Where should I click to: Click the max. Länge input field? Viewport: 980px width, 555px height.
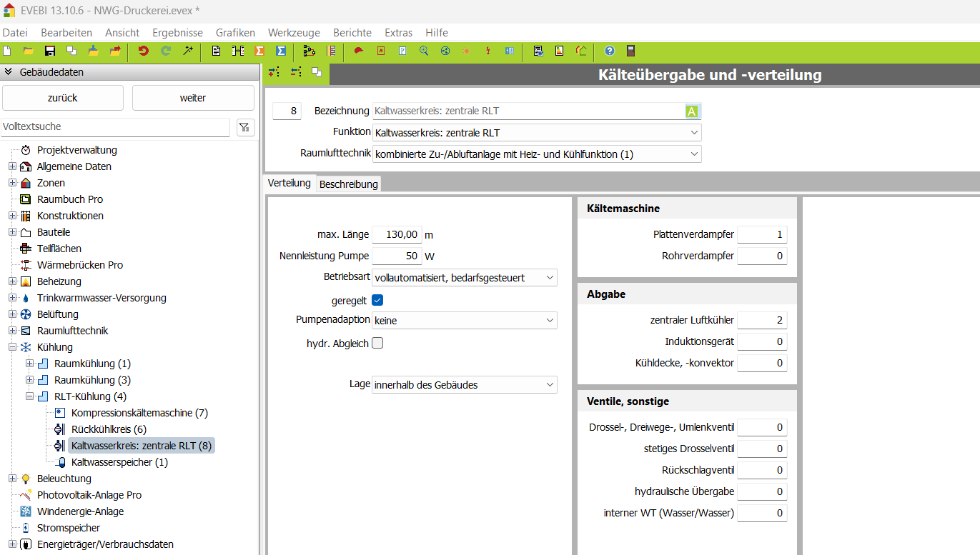396,234
